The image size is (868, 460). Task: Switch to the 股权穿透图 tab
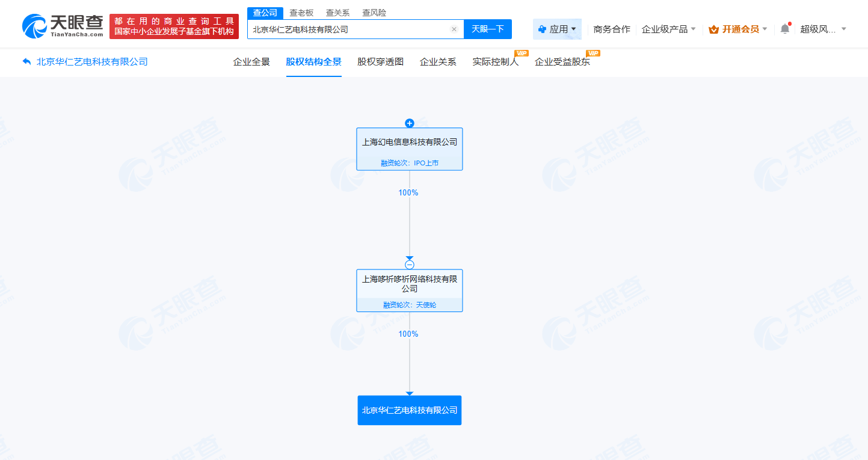tap(378, 62)
